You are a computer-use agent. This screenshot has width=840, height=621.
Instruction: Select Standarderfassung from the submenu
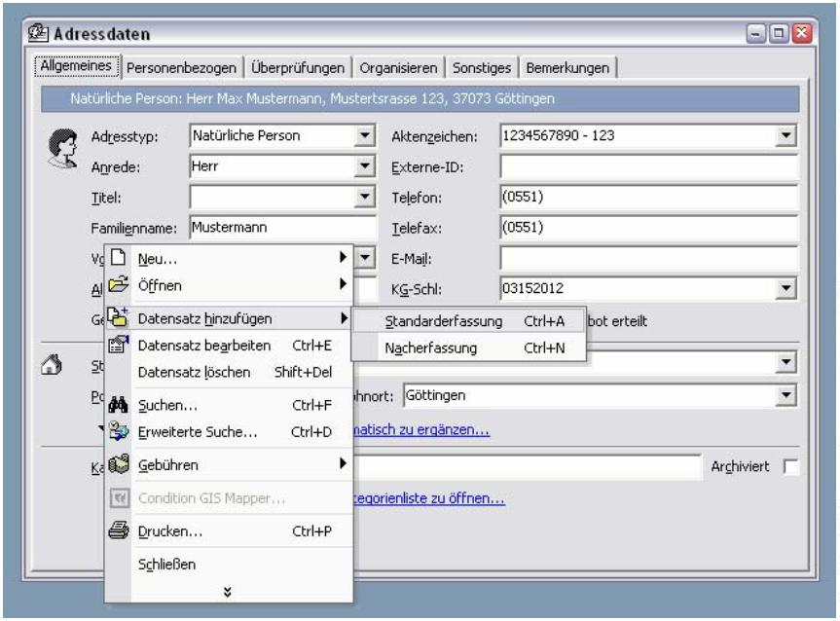pos(444,320)
